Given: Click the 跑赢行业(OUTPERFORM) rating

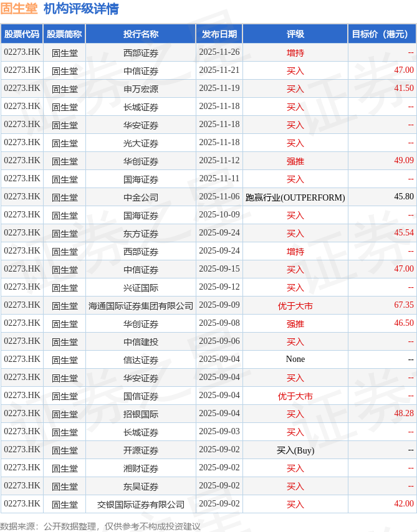Looking at the screenshot, I should coord(295,197).
